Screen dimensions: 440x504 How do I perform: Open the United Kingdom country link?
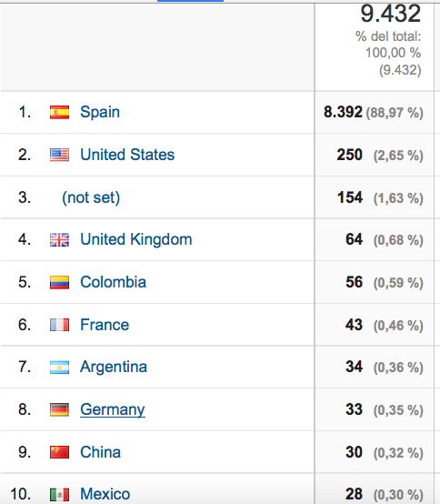[136, 239]
